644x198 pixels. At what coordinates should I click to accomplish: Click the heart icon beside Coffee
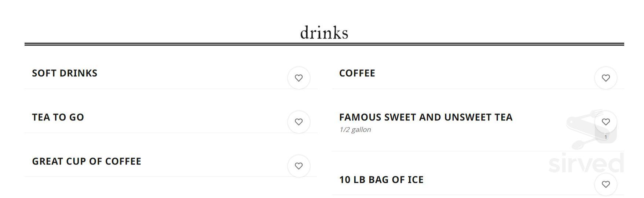click(605, 78)
